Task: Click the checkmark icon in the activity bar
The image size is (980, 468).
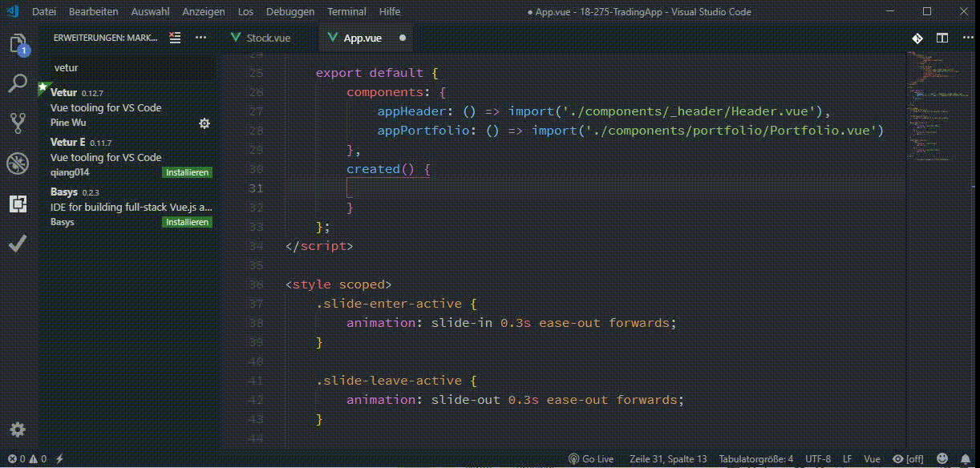Action: click(18, 244)
